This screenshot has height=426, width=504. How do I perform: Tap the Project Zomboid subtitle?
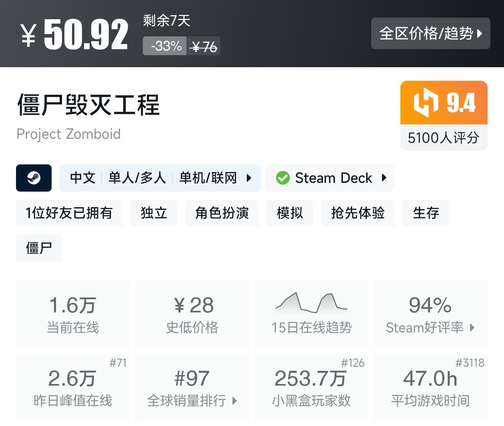[x=68, y=134]
